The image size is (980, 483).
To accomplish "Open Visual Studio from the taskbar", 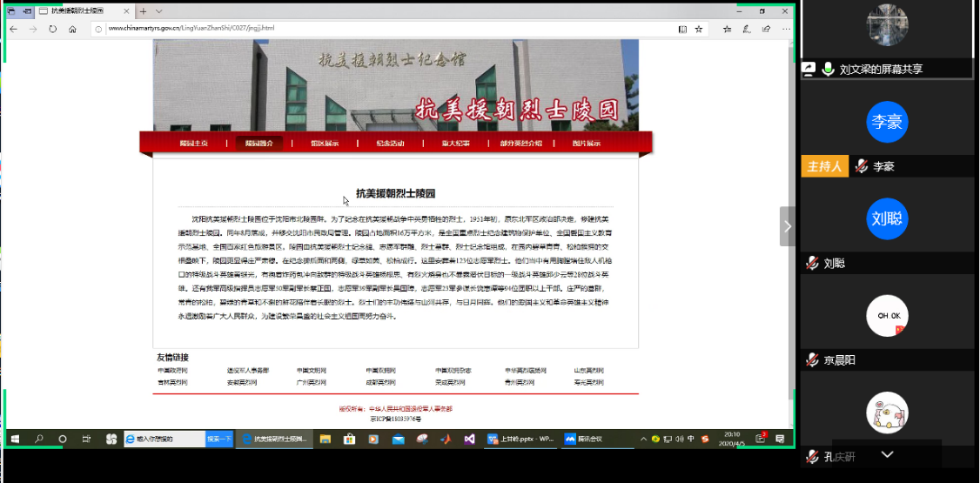I will 469,439.
